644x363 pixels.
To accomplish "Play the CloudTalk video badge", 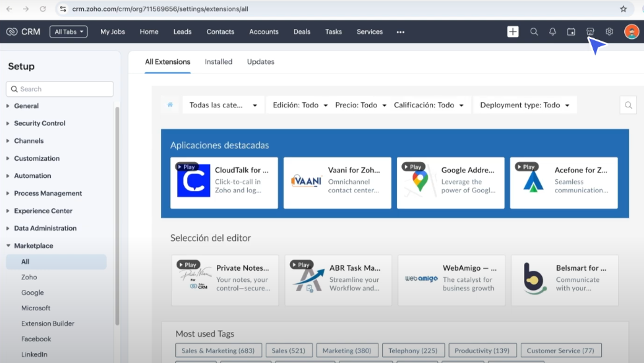I will pos(187,167).
